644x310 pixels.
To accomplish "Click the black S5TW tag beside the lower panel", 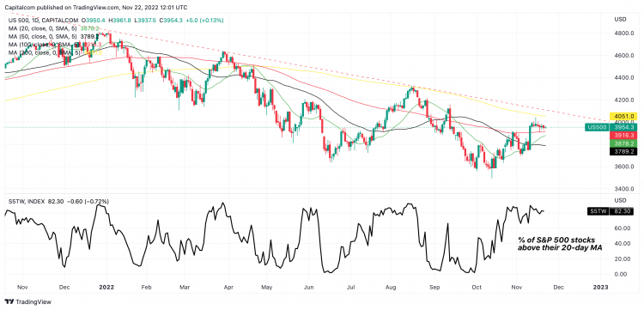I will (x=598, y=211).
